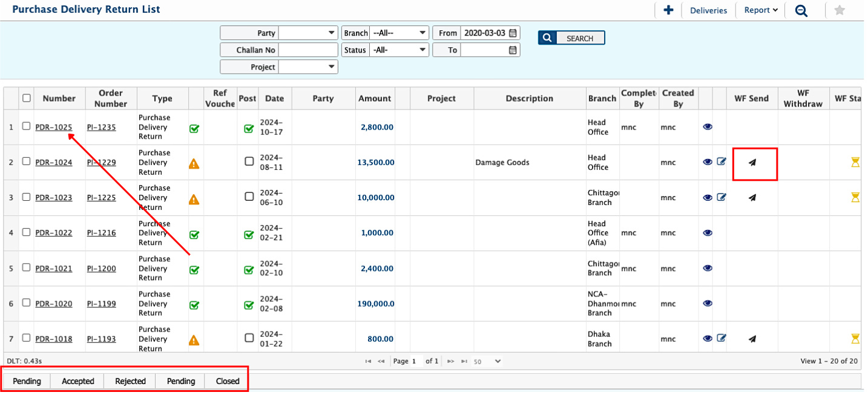Edit PDR-1023 using the pencil icon
The height and width of the screenshot is (401, 868).
point(721,197)
